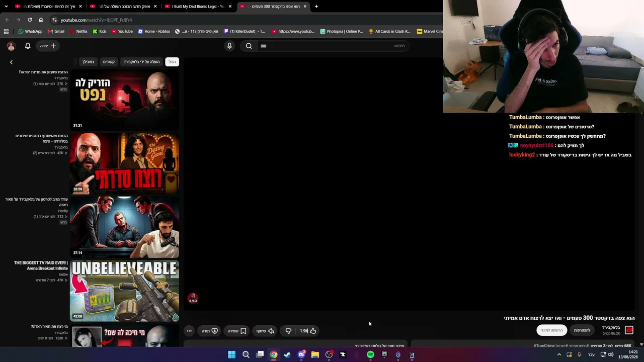
Task: Open the 'מי רצח את תאיר ראדה?' video title
Action: tap(49, 327)
